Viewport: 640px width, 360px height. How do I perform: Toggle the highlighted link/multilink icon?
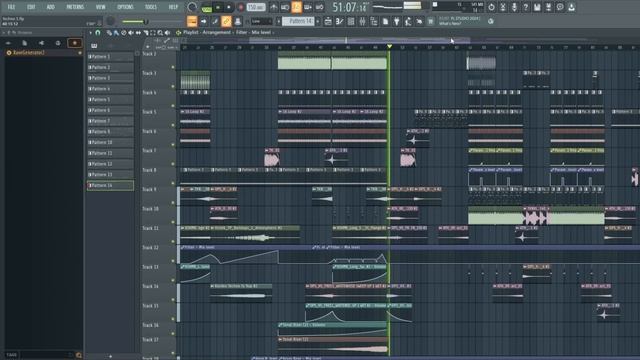click(226, 21)
